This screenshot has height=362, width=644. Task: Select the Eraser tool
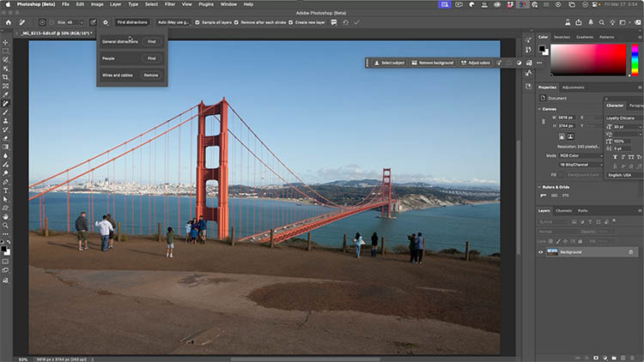(x=5, y=138)
